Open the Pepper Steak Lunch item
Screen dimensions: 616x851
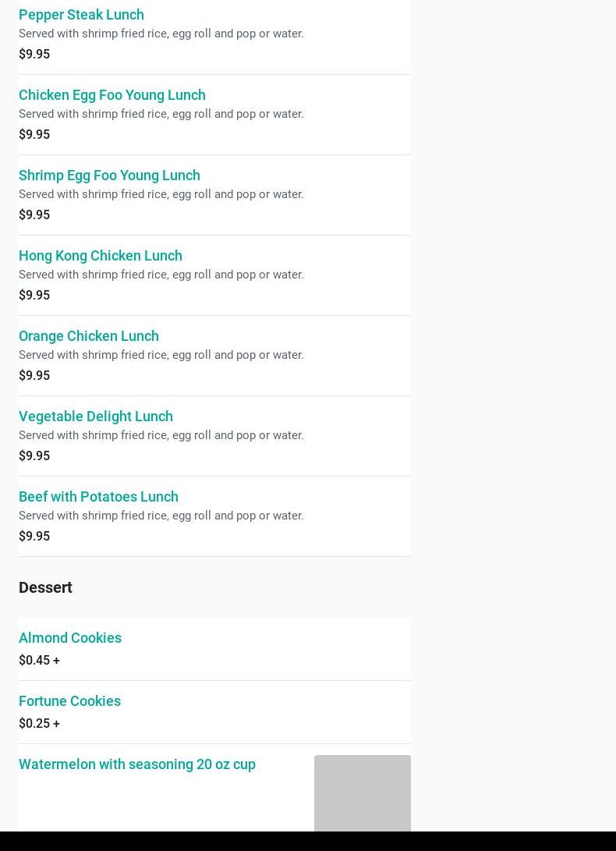81,15
